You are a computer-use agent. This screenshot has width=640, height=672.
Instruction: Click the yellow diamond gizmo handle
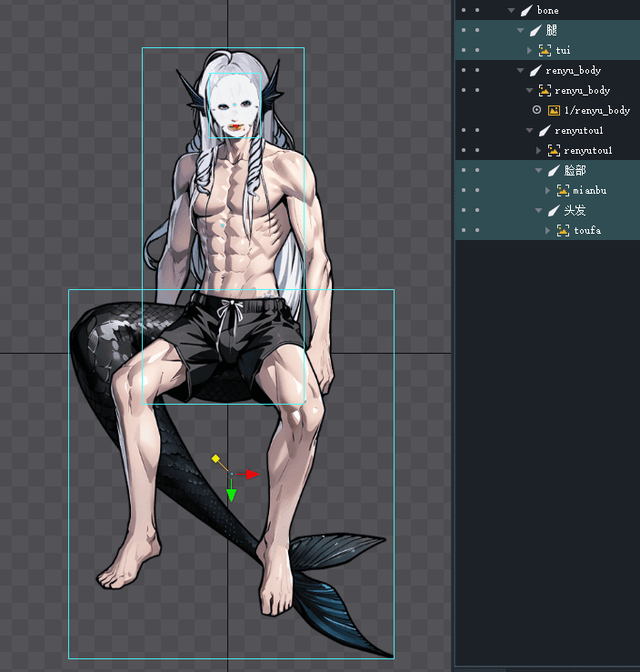pyautogui.click(x=215, y=458)
